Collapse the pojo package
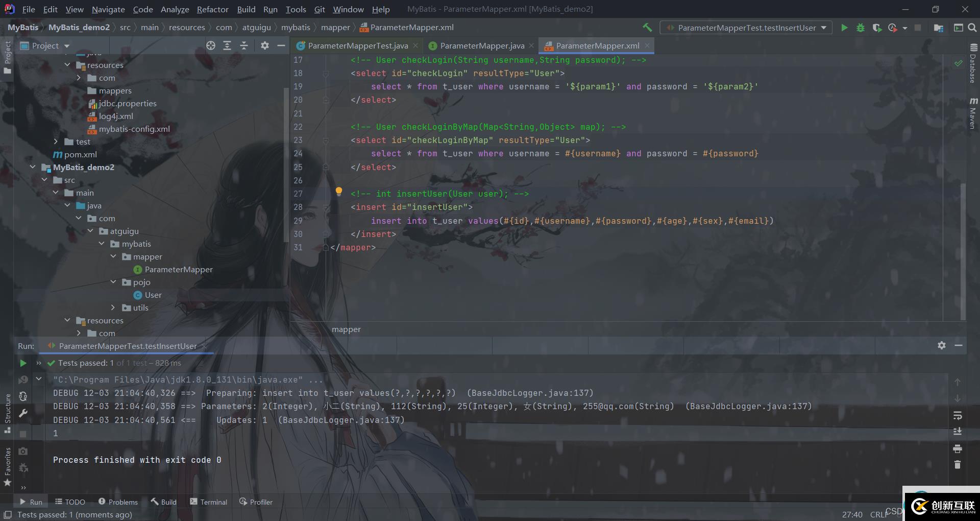The image size is (980, 521). click(113, 282)
